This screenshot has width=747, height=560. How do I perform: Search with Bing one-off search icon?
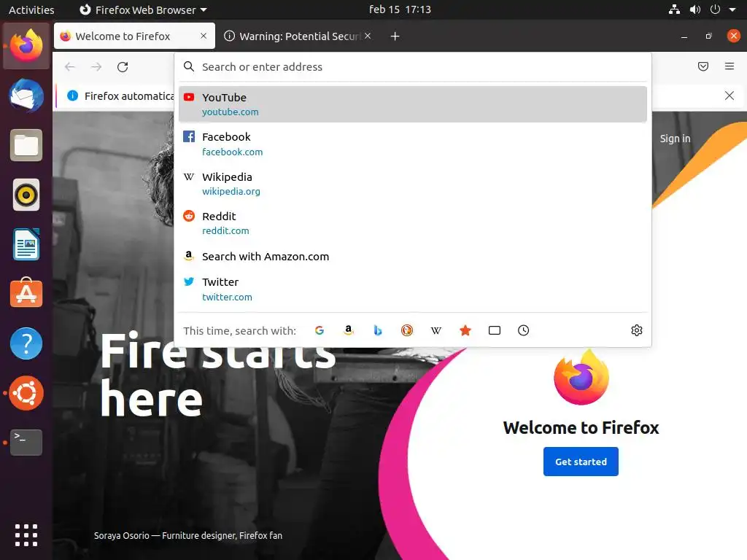(377, 330)
